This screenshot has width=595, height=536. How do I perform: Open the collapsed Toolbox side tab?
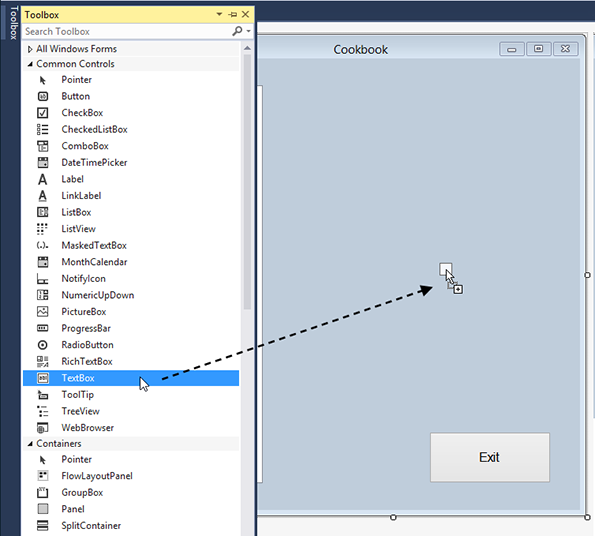tap(13, 23)
